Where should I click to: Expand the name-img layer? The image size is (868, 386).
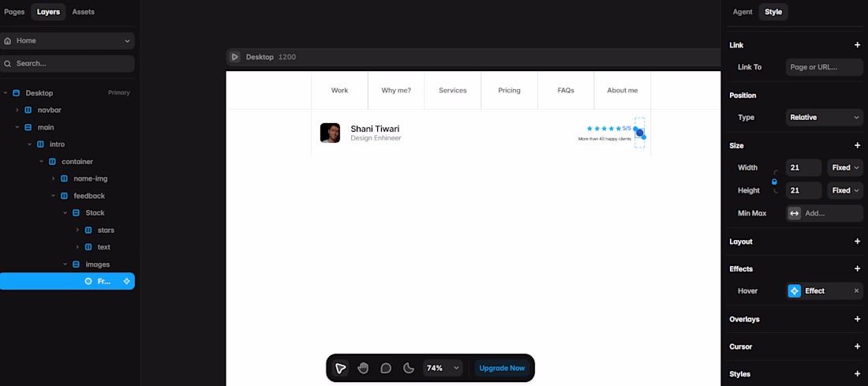tap(53, 179)
